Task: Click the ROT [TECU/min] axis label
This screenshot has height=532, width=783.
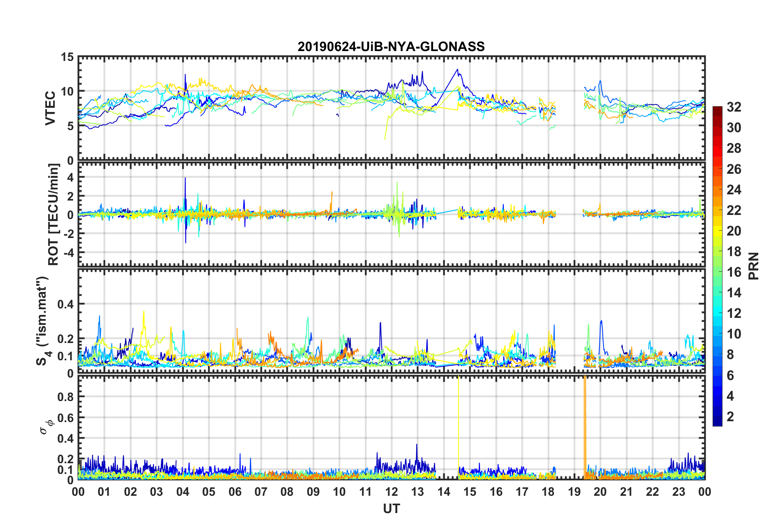Action: click(x=54, y=215)
